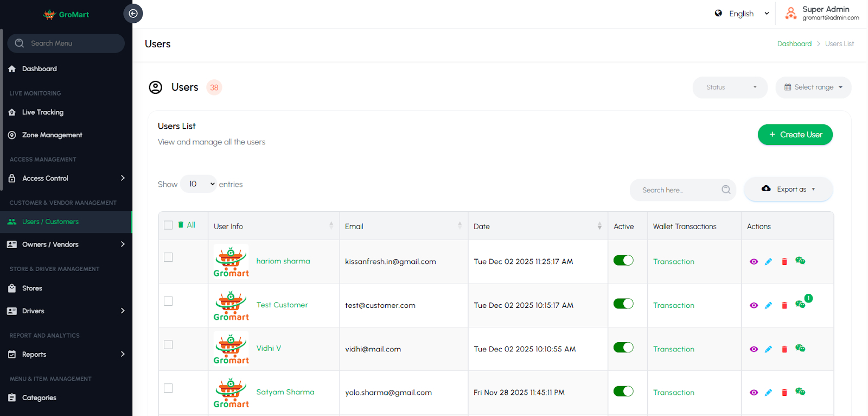Open the Status filter dropdown
The height and width of the screenshot is (416, 868).
point(730,87)
